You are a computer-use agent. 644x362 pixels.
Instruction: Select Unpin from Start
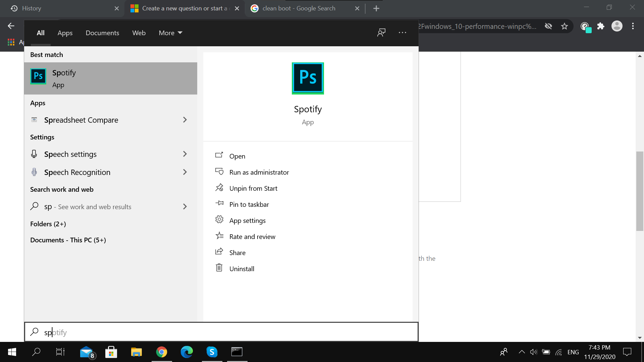coord(253,188)
